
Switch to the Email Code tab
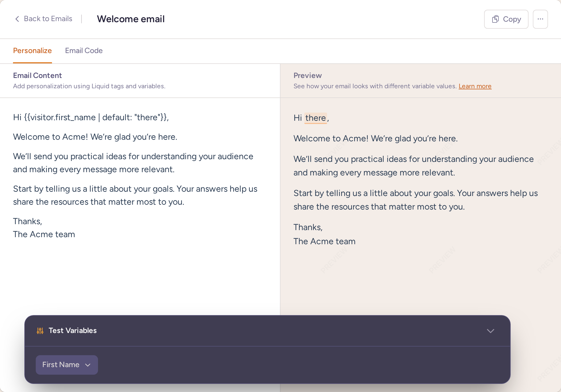(84, 51)
